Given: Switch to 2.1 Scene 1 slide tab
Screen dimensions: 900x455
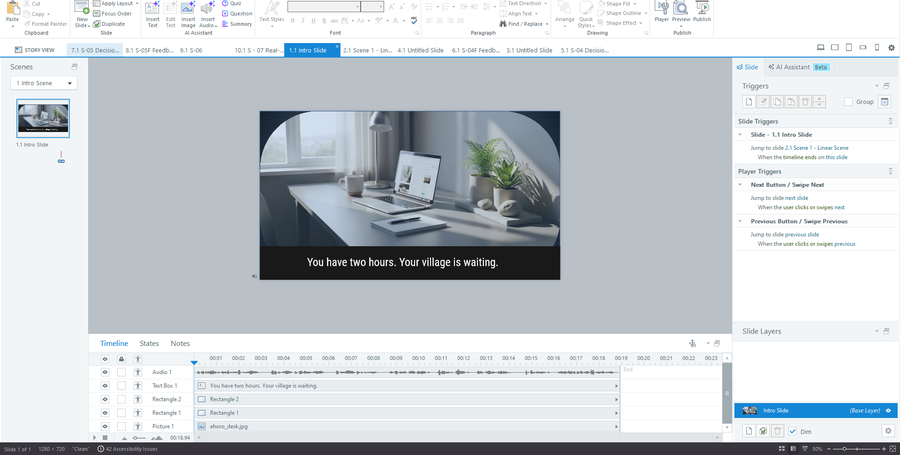Looking at the screenshot, I should [367, 50].
